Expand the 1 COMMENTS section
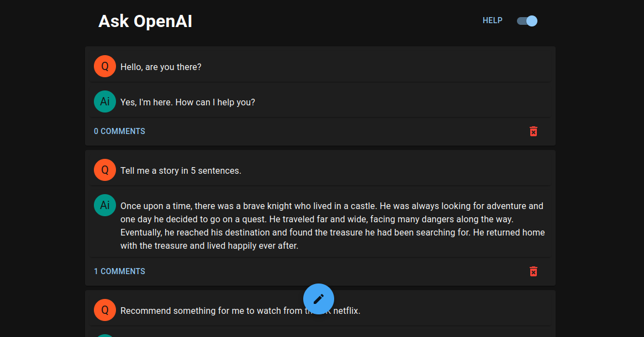Viewport: 644px width, 337px height. click(x=119, y=271)
